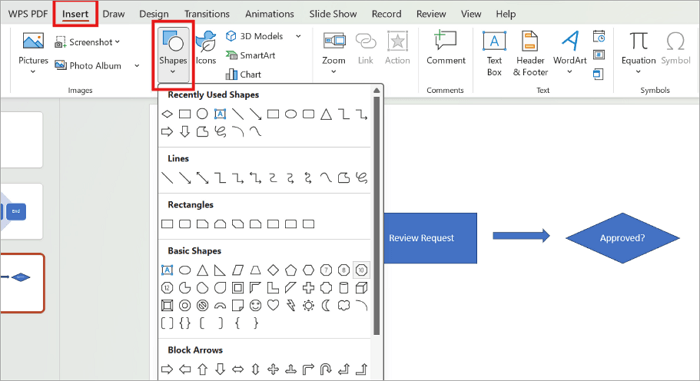Open the Equation dropdown
This screenshot has width=700, height=381.
click(x=638, y=53)
